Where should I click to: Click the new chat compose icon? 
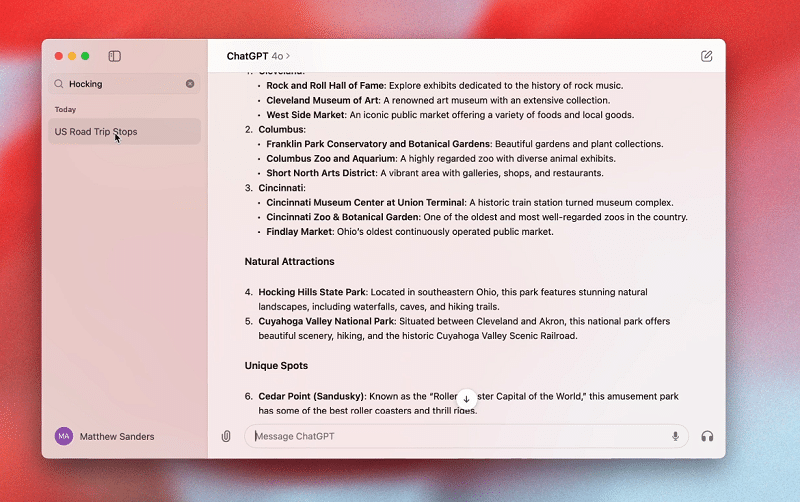coord(706,56)
